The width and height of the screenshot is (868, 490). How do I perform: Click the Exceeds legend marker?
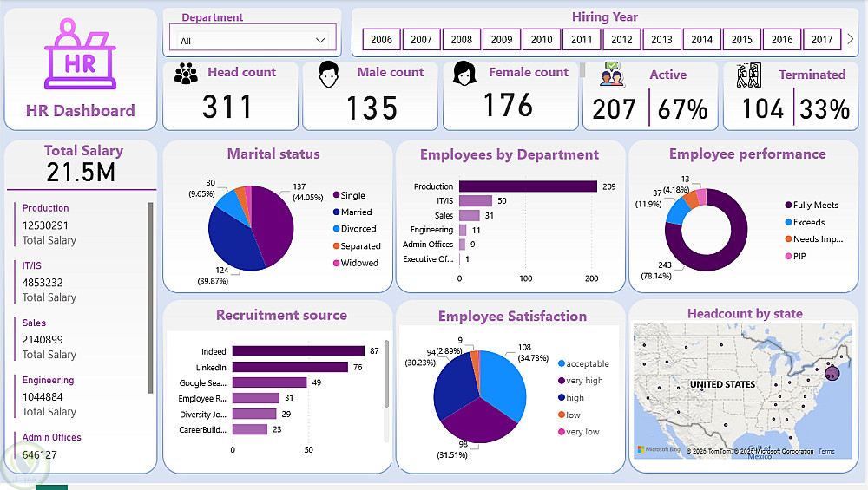coord(788,222)
